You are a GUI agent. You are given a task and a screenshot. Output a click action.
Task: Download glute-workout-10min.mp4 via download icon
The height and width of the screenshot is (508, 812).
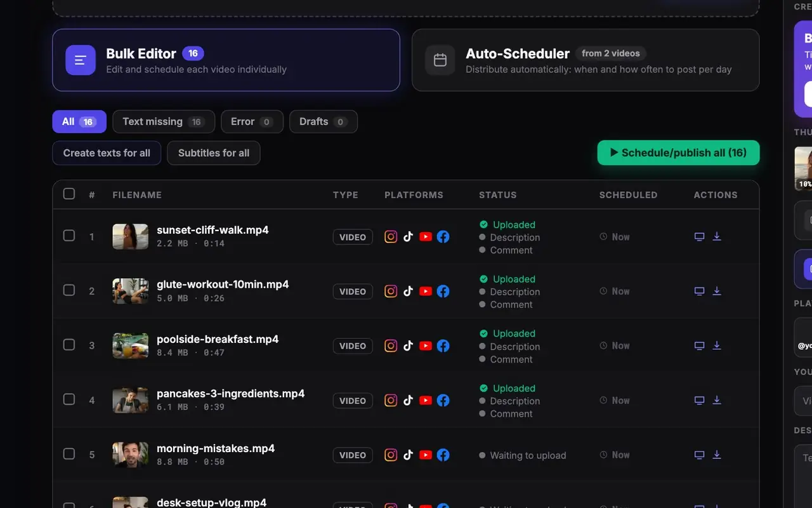point(717,291)
